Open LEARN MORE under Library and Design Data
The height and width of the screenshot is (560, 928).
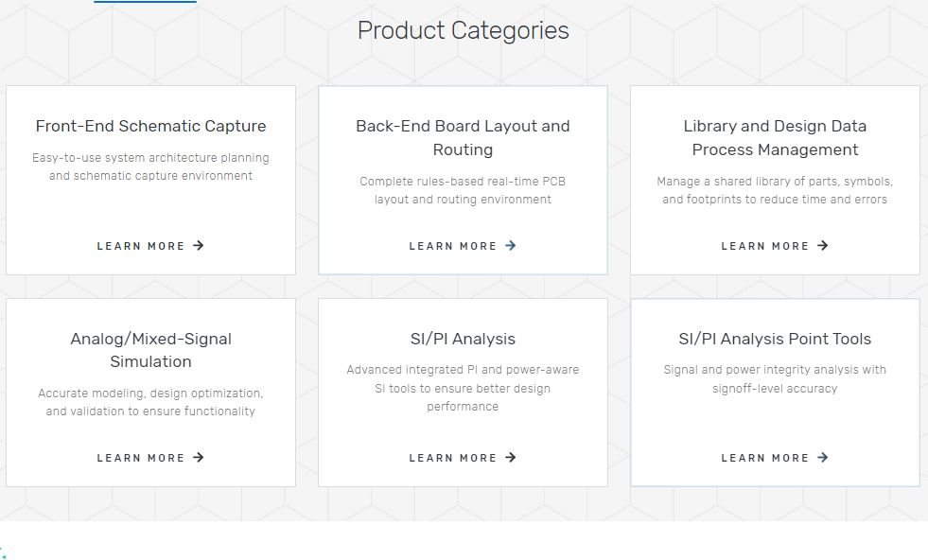click(775, 246)
